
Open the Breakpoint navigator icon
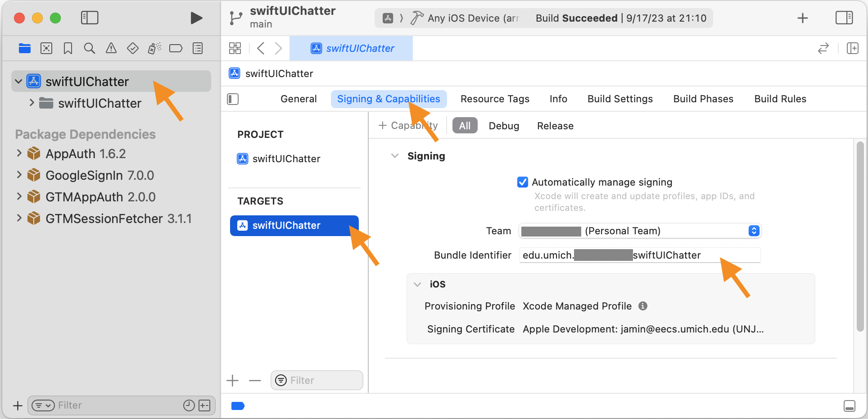click(176, 48)
